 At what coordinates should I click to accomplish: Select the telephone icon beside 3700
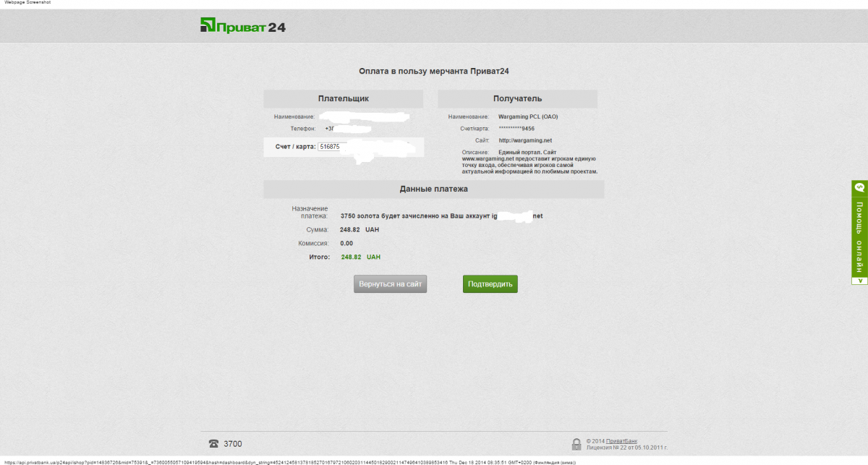click(213, 443)
